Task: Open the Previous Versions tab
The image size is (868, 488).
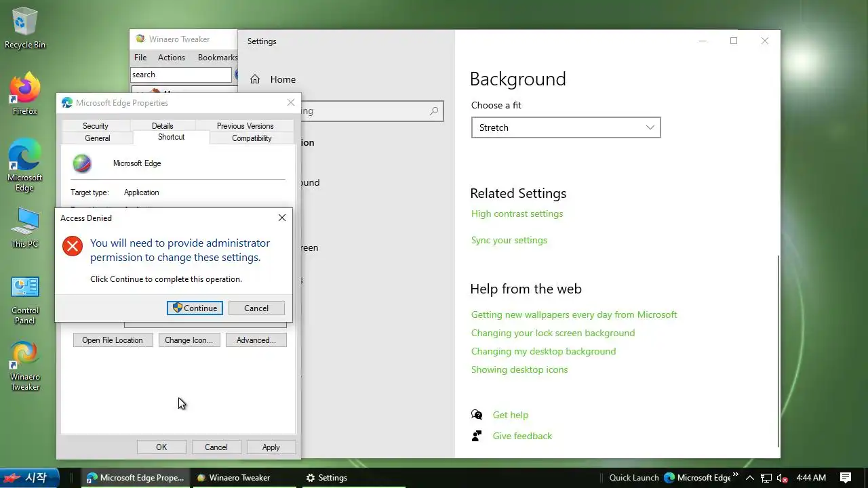Action: tap(245, 126)
